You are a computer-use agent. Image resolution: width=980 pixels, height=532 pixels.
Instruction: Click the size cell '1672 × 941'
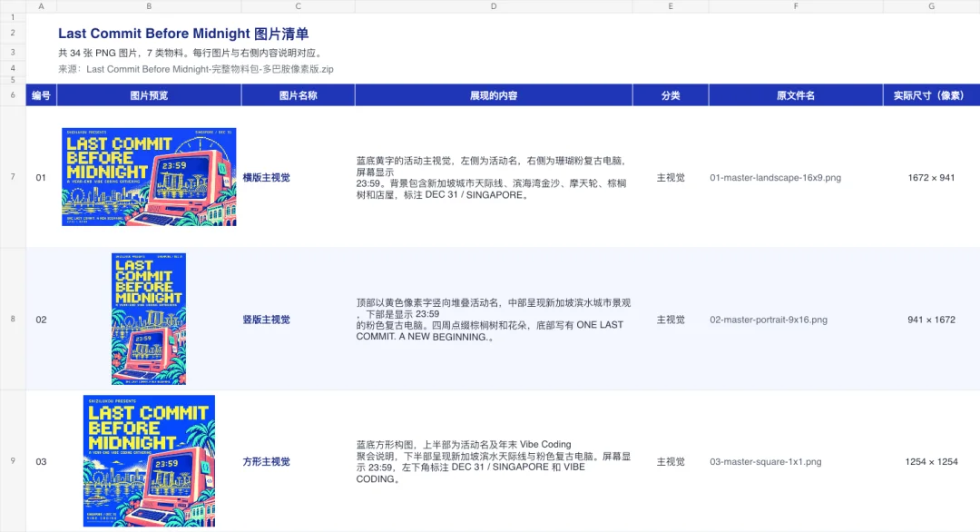pyautogui.click(x=931, y=178)
